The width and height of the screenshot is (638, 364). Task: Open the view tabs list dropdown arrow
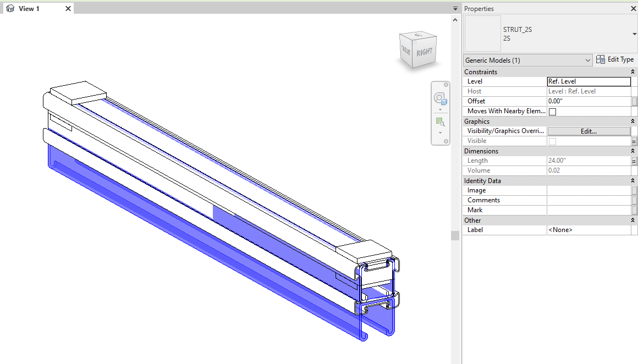click(x=455, y=9)
